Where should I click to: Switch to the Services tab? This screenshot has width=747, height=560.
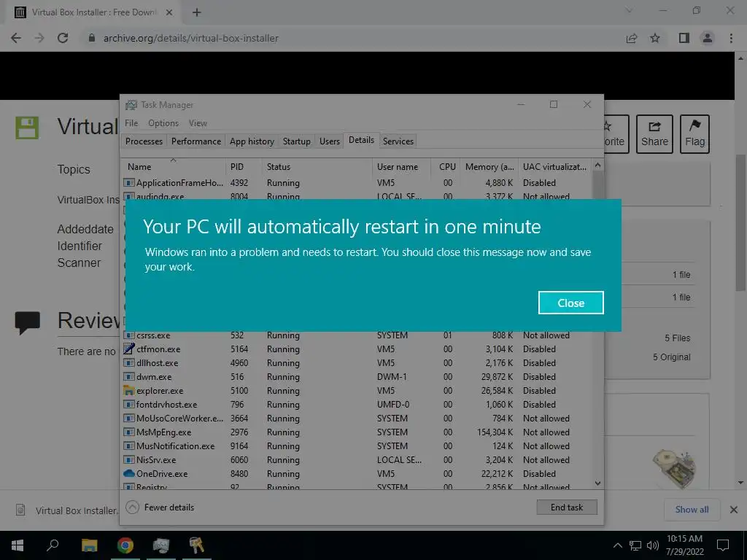coord(398,141)
